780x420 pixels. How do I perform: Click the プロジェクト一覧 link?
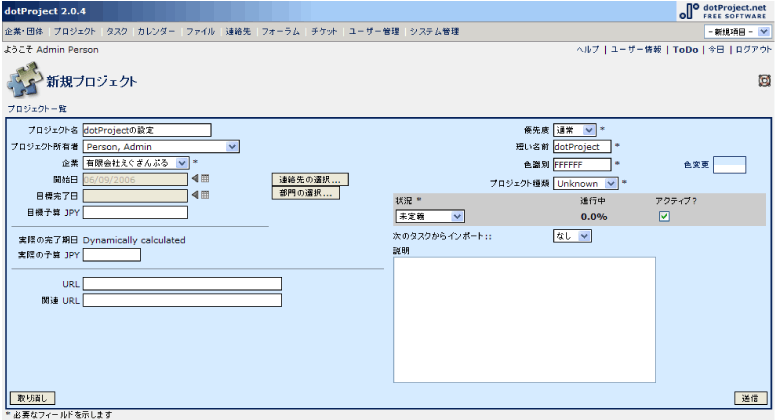37,108
